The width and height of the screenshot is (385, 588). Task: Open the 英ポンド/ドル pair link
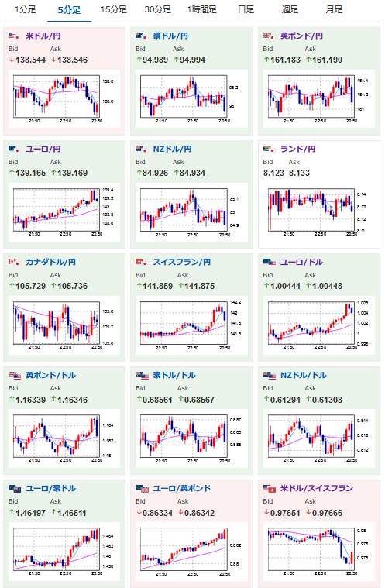[x=50, y=376]
